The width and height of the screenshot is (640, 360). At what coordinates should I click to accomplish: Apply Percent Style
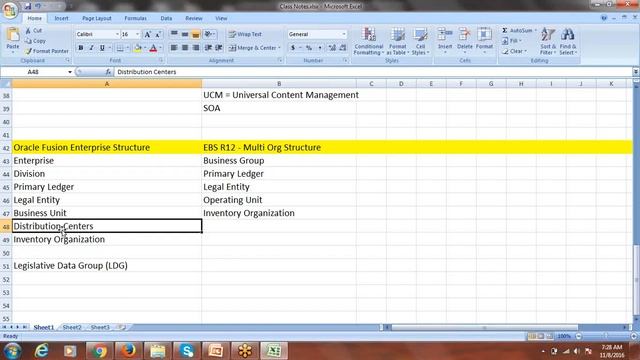[309, 48]
